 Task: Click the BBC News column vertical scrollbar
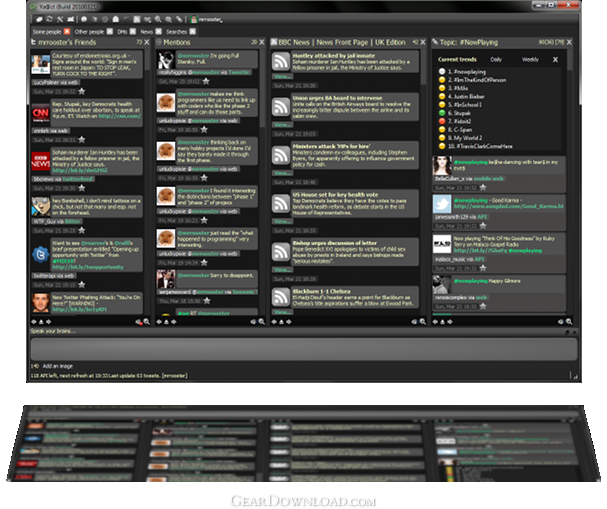click(423, 68)
